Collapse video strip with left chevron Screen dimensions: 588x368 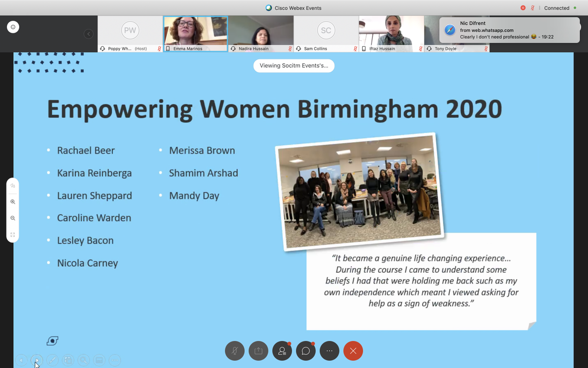[x=88, y=34]
